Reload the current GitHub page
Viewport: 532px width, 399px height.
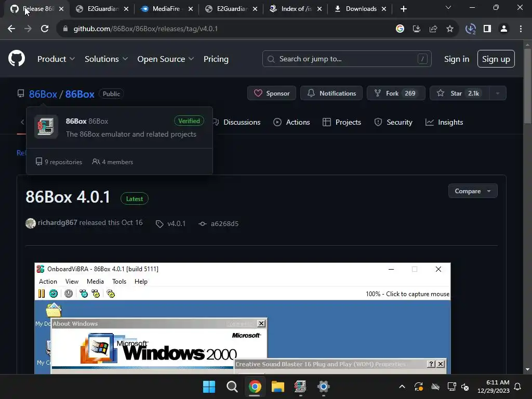pyautogui.click(x=45, y=29)
